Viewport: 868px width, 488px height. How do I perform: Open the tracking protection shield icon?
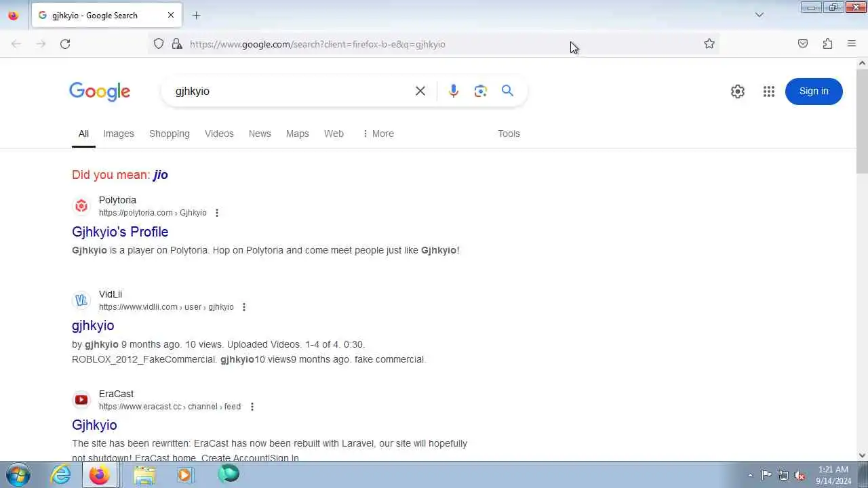click(x=159, y=44)
